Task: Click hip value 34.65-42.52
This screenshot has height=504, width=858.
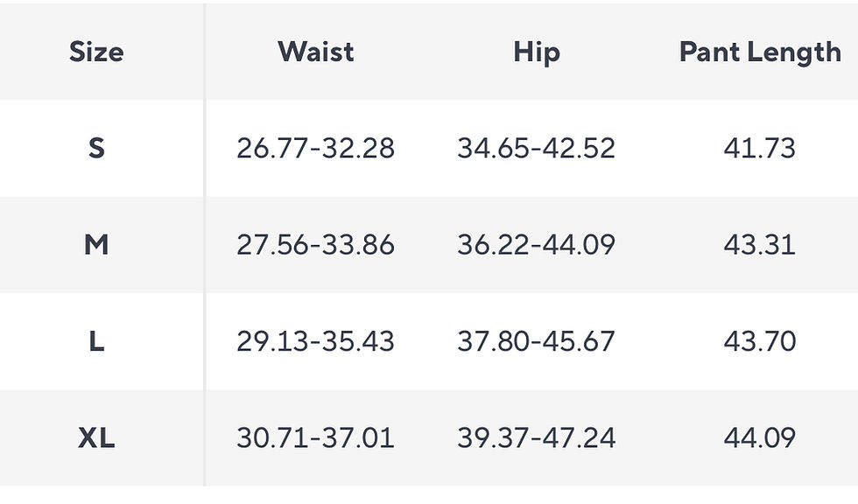Action: (536, 148)
